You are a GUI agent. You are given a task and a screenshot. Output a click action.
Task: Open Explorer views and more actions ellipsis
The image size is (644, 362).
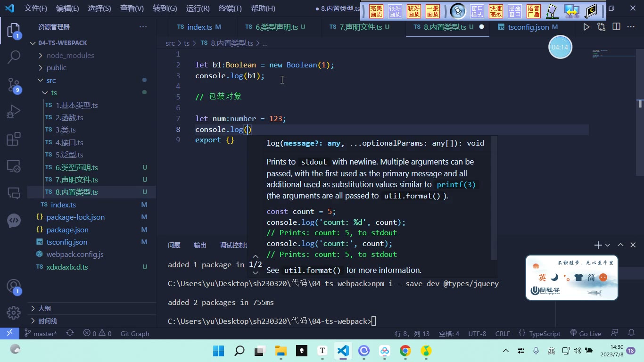143,27
